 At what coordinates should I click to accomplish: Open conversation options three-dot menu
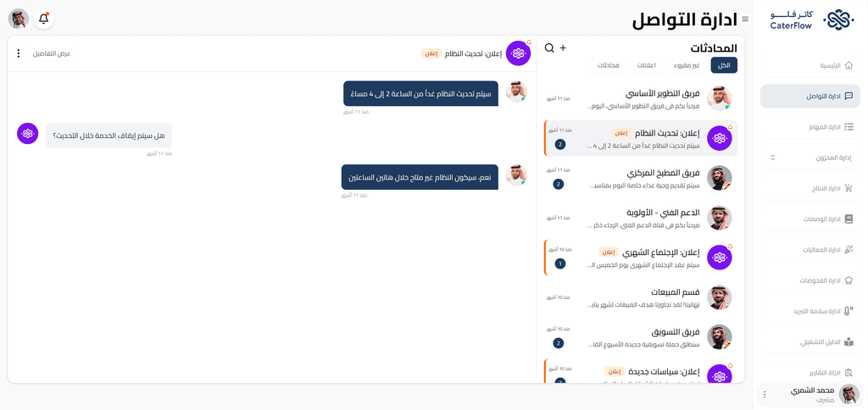pos(19,53)
